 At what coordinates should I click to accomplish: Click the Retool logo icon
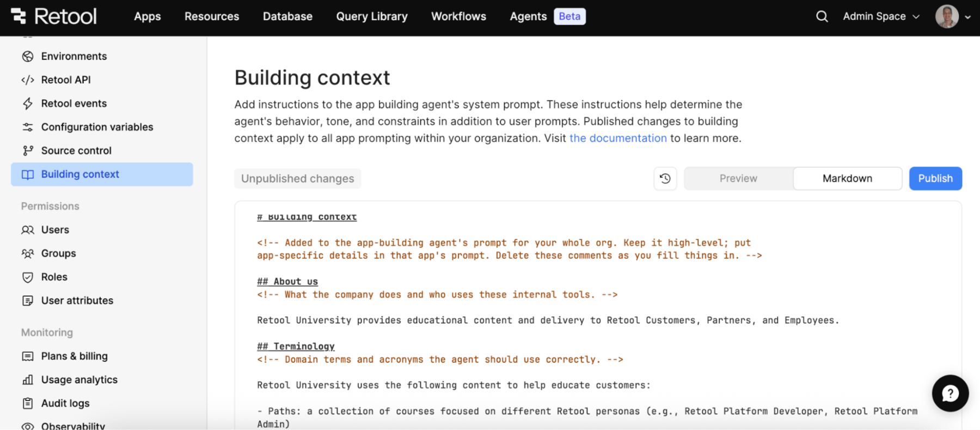(x=19, y=16)
